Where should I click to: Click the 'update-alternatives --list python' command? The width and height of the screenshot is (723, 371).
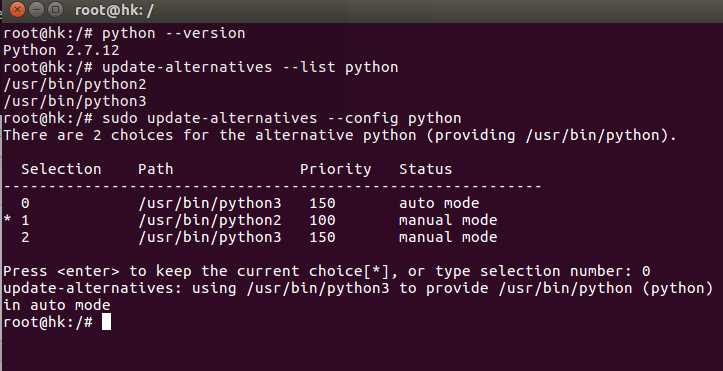tap(250, 67)
